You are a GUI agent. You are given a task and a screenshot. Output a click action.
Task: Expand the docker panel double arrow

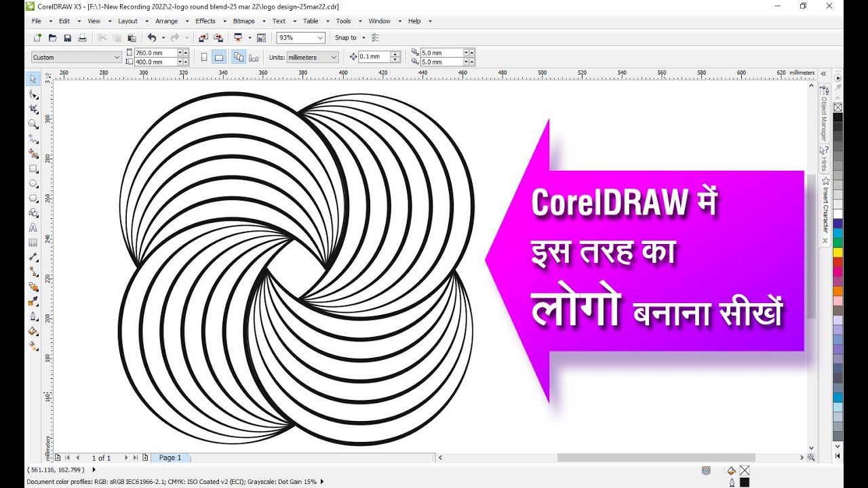coord(823,73)
